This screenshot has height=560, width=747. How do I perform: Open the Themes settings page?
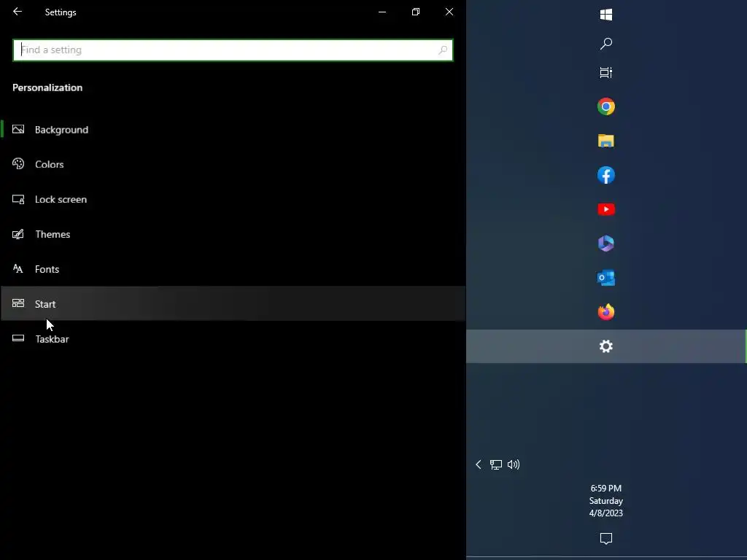coord(233,234)
